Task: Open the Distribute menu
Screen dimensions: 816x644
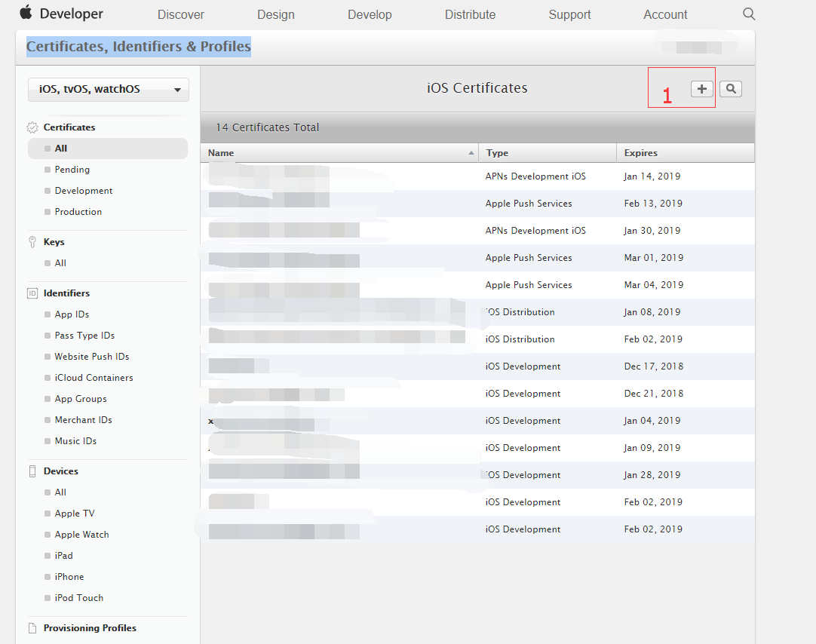Action: point(470,14)
